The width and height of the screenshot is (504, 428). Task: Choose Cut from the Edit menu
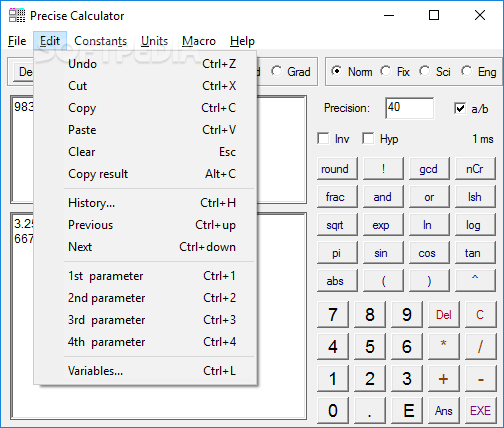[145, 86]
